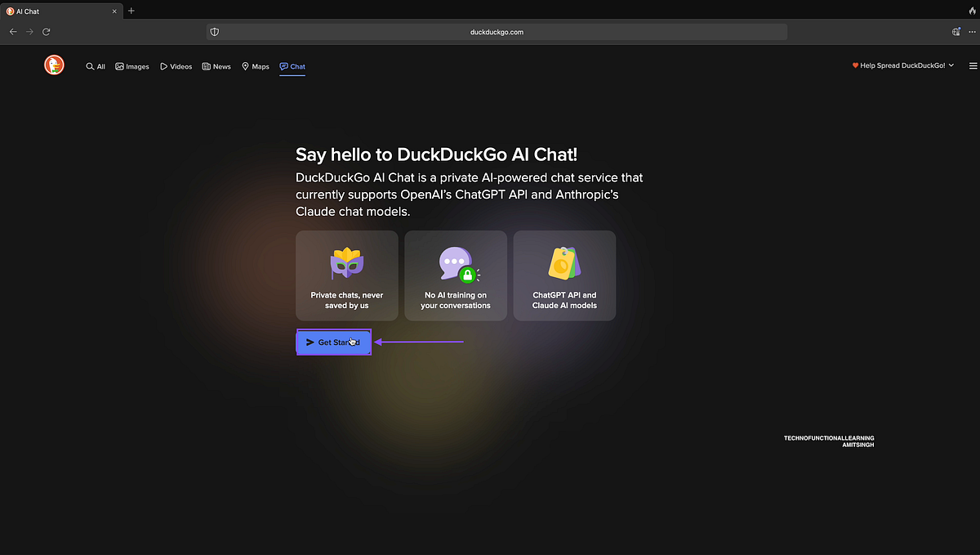Click the Fire button to clear browsing data

pos(970,11)
